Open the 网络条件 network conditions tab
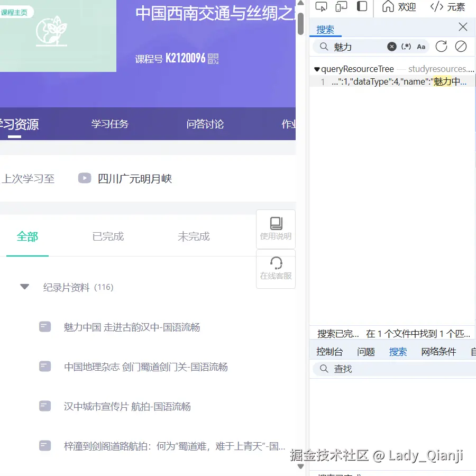This screenshot has width=476, height=476. (438, 352)
